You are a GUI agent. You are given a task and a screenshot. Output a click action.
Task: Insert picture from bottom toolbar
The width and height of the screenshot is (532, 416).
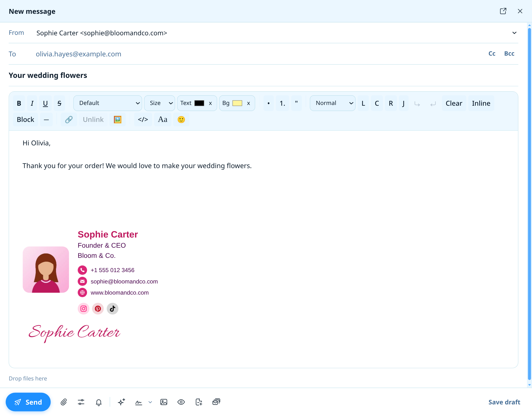click(x=164, y=402)
